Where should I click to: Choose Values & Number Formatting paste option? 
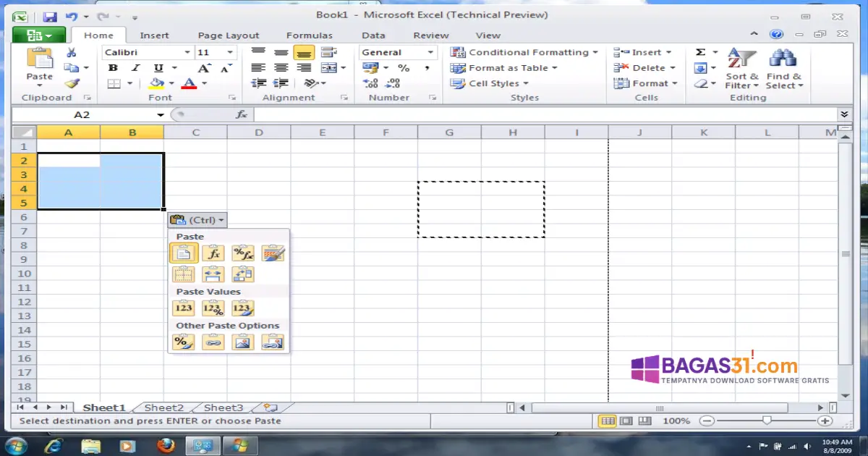(213, 308)
